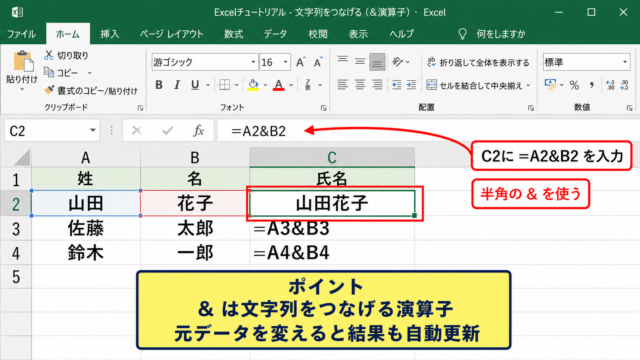Select column B header
The width and height of the screenshot is (640, 360).
[x=195, y=157]
